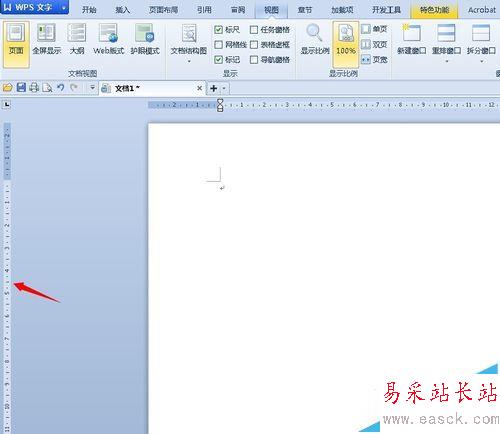Image resolution: width=500 pixels, height=434 pixels.
Task: Set zoom to 100% icon
Action: point(346,33)
